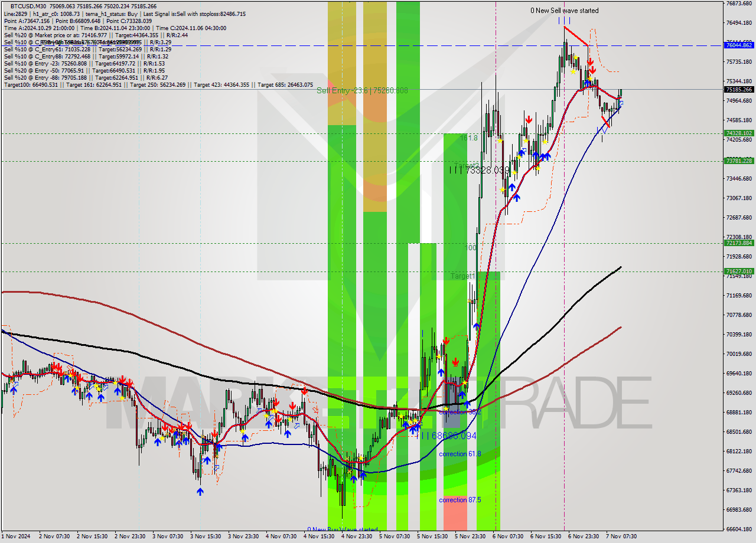This screenshot has width=756, height=543.
Task: Select the '0 New Buy Wave started' label
Action: click(343, 529)
